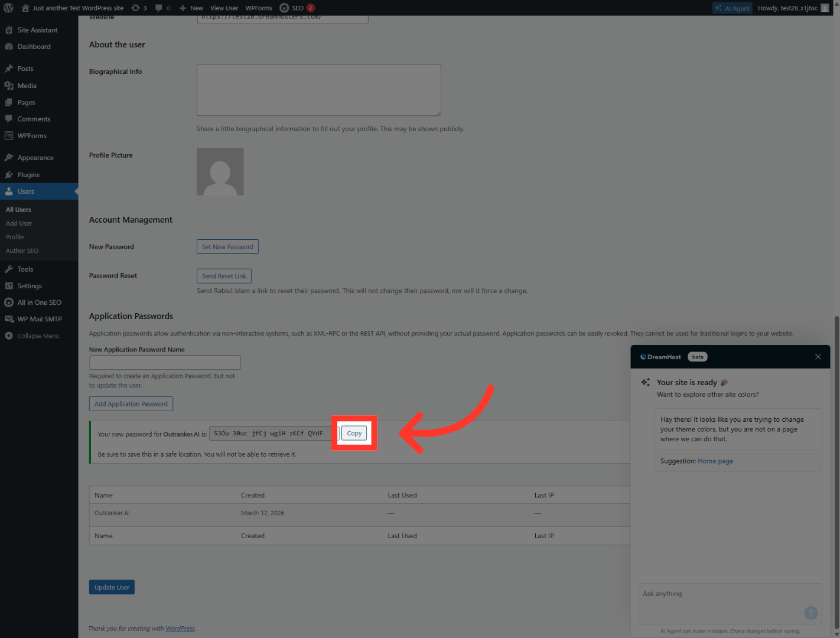This screenshot has width=840, height=638.
Task: Click the Ask anything chat input
Action: (730, 603)
